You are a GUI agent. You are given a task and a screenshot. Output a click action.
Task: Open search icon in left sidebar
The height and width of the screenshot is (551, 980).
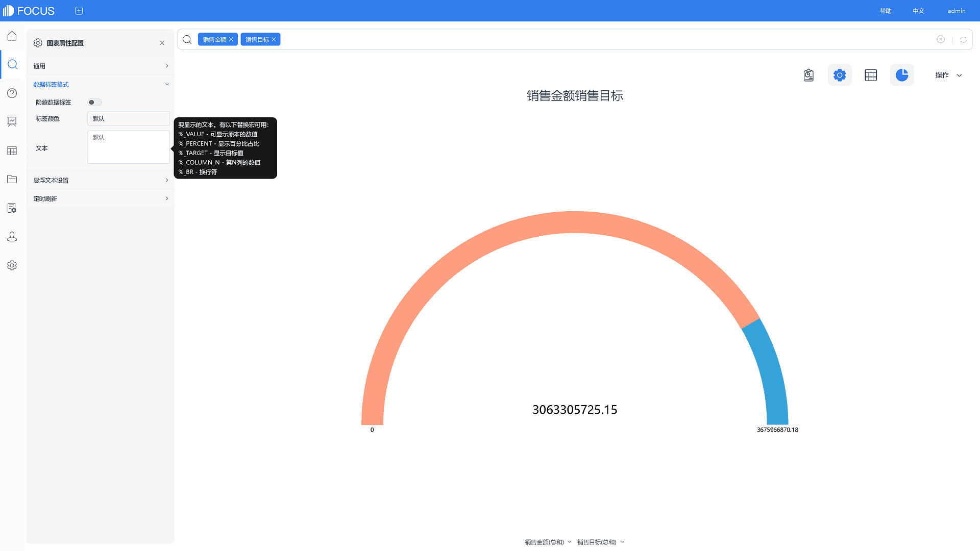pos(12,65)
